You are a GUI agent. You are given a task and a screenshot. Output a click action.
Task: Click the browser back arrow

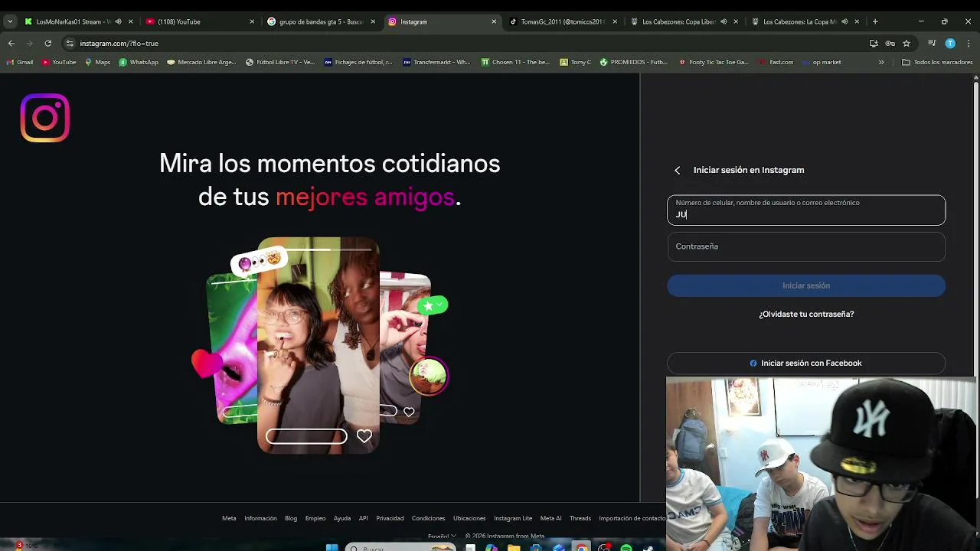pyautogui.click(x=11, y=44)
